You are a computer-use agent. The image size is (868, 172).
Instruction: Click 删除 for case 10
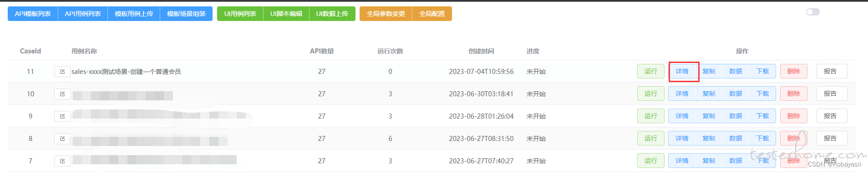(x=794, y=94)
